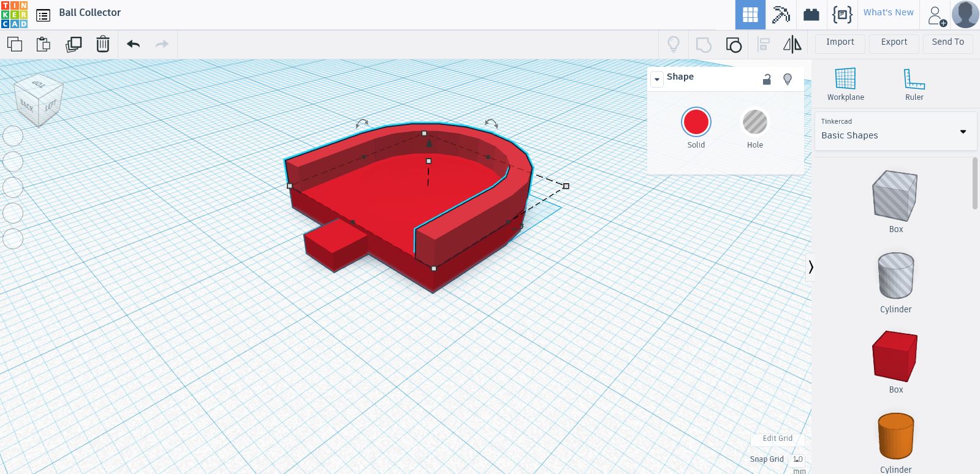The width and height of the screenshot is (980, 474).
Task: Set the shape to Solid
Action: point(696,128)
